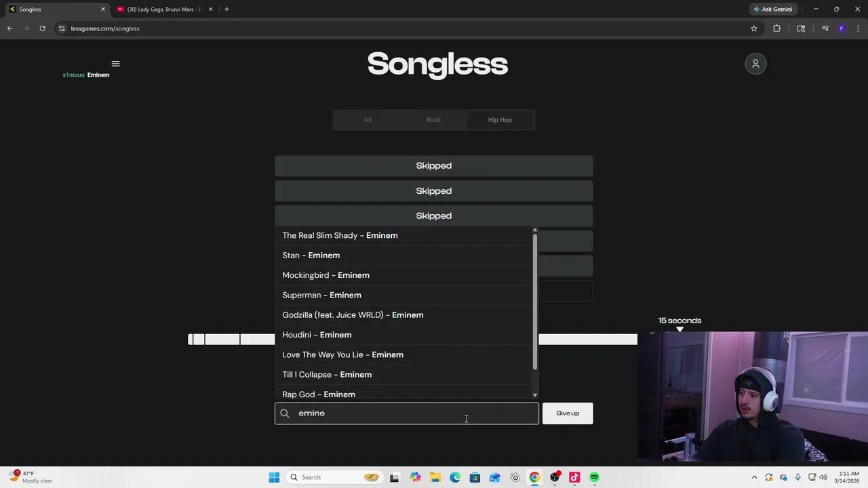Open the hamburger menu icon
This screenshot has height=488, width=868.
115,64
